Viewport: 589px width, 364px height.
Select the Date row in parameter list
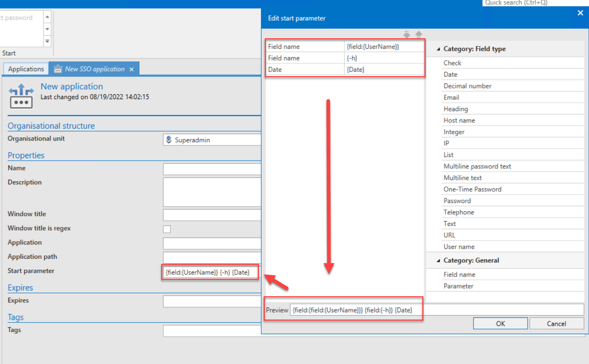point(345,70)
